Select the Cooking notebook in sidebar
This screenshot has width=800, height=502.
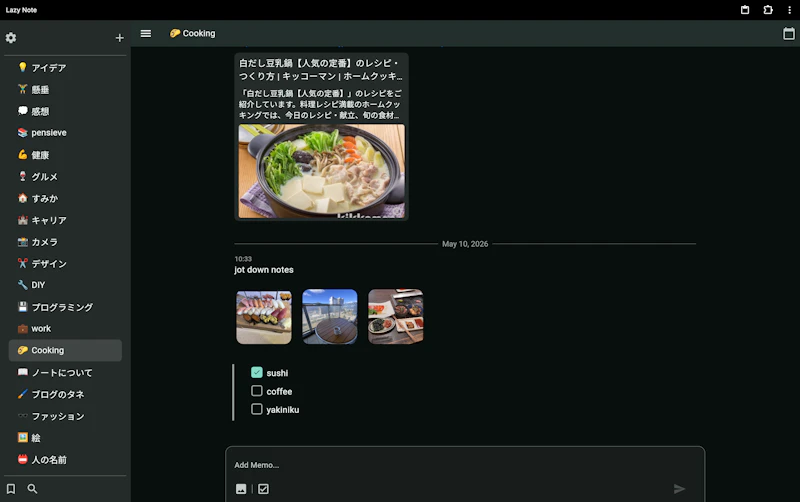pyautogui.click(x=65, y=350)
